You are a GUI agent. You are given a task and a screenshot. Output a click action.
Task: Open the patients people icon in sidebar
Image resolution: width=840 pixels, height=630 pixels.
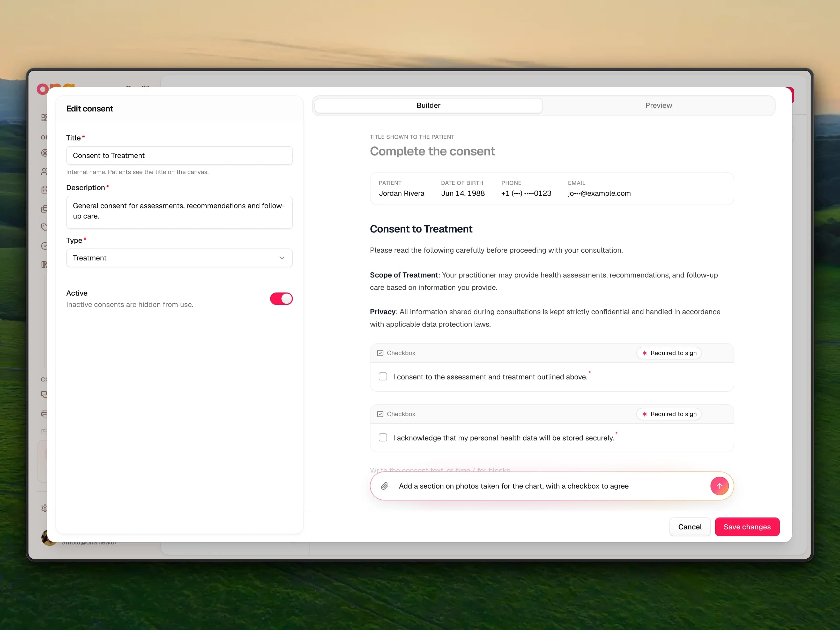[44, 171]
